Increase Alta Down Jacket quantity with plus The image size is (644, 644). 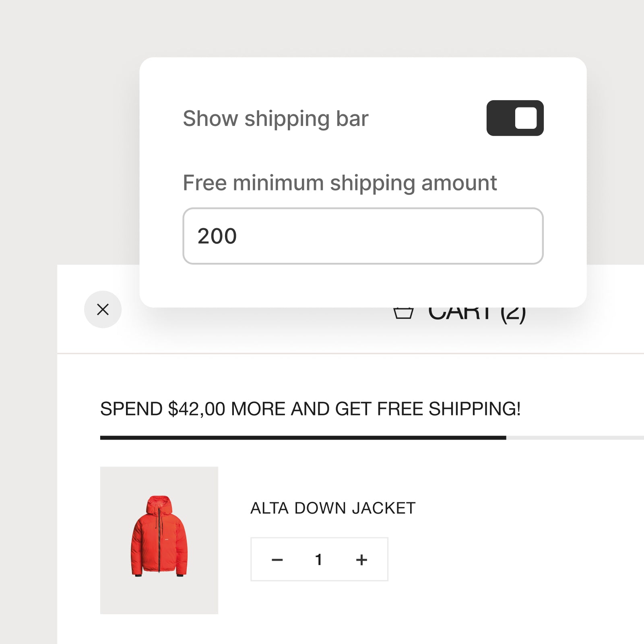point(361,559)
